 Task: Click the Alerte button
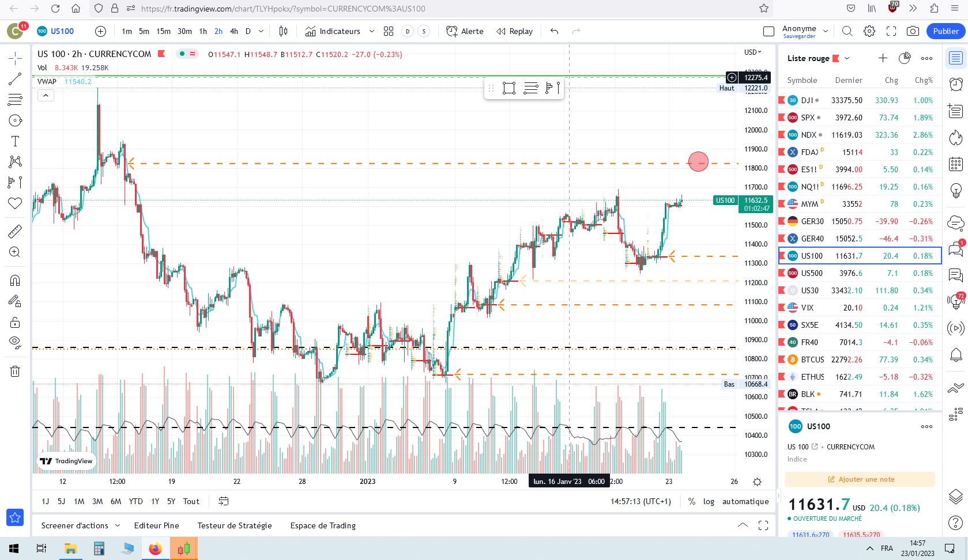click(465, 31)
